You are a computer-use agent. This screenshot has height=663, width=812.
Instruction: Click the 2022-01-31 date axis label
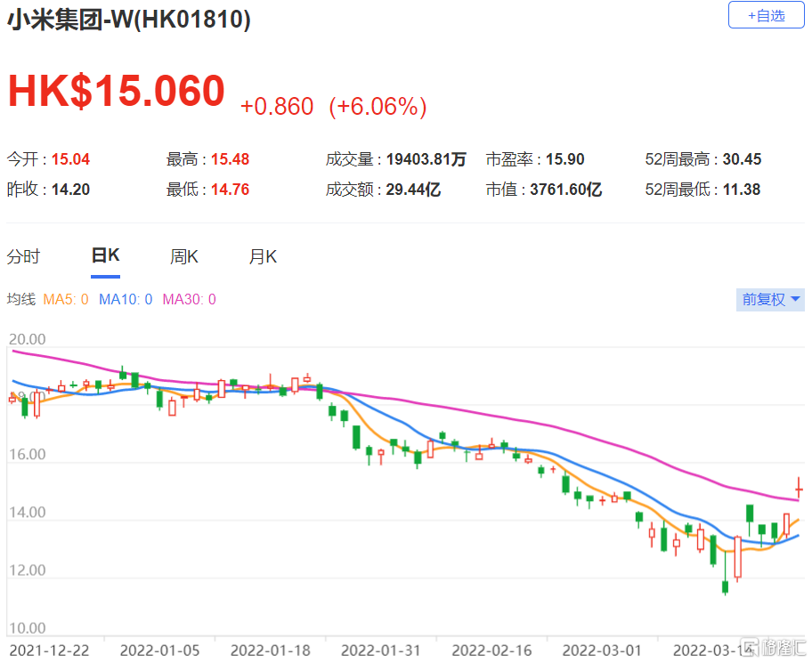tap(381, 650)
